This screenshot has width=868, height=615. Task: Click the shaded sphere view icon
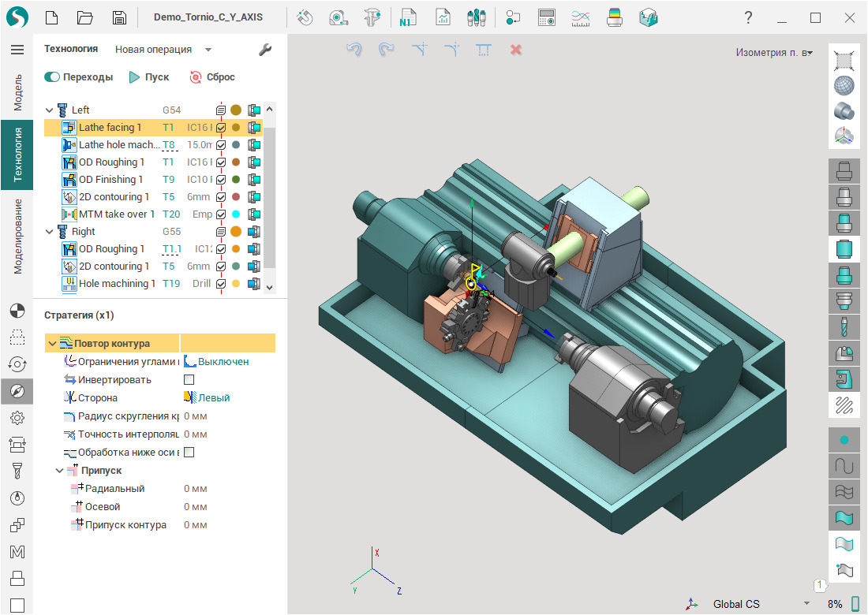(844, 86)
